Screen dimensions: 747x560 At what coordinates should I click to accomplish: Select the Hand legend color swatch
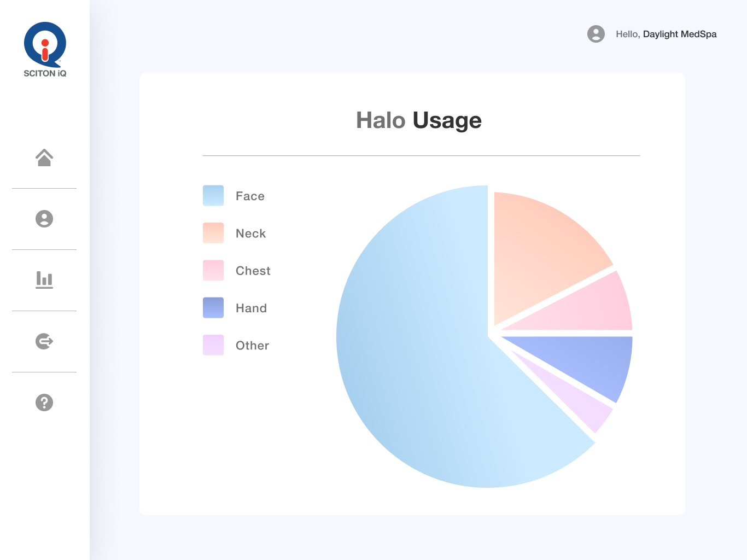213,308
